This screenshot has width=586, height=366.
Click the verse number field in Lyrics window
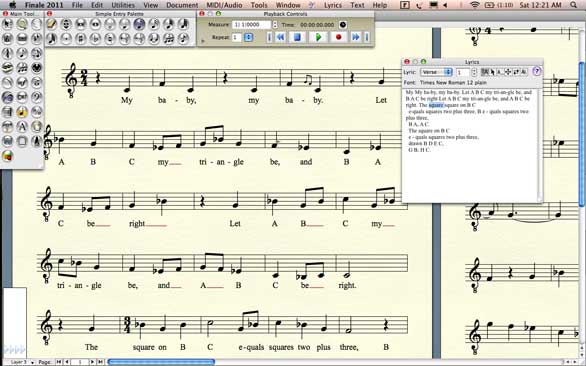click(463, 72)
